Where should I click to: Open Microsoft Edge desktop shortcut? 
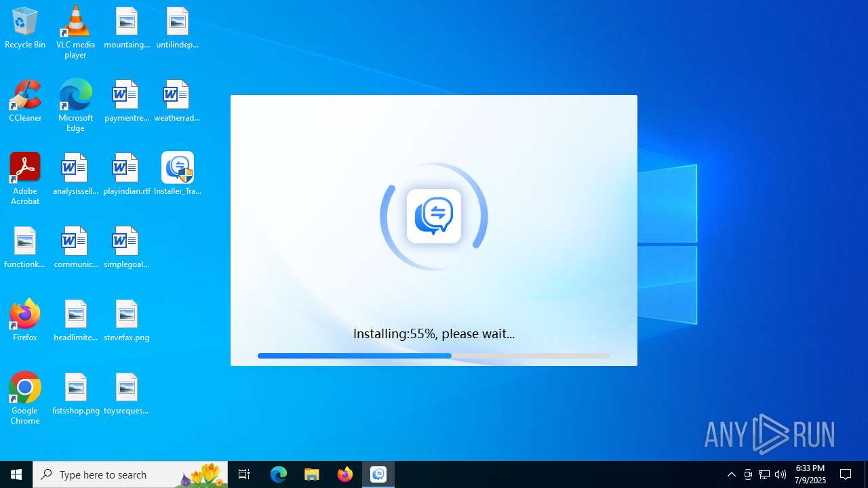(x=75, y=106)
